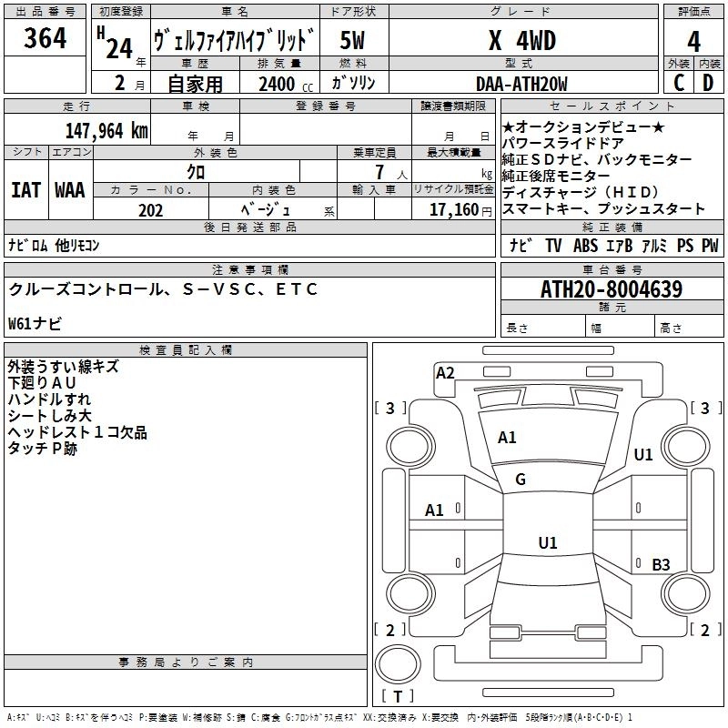Click the B3 dent marker on the car
This screenshot has height=728, width=728.
(x=661, y=565)
